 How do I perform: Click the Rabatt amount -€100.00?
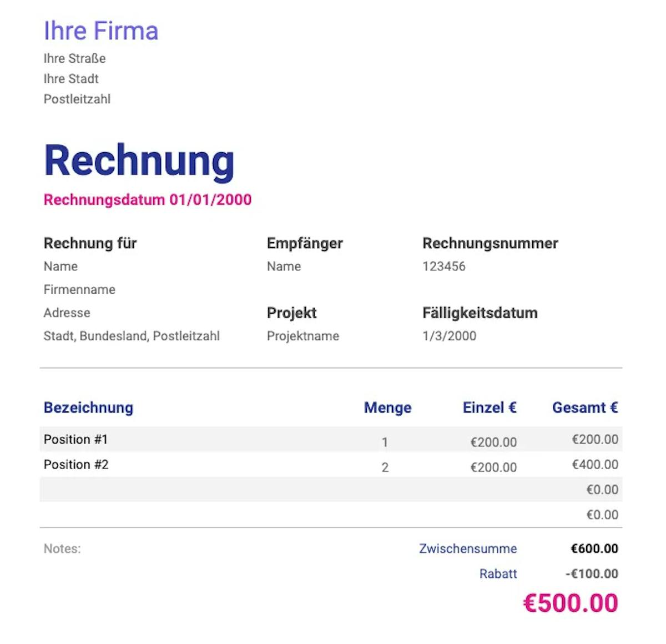(x=592, y=574)
